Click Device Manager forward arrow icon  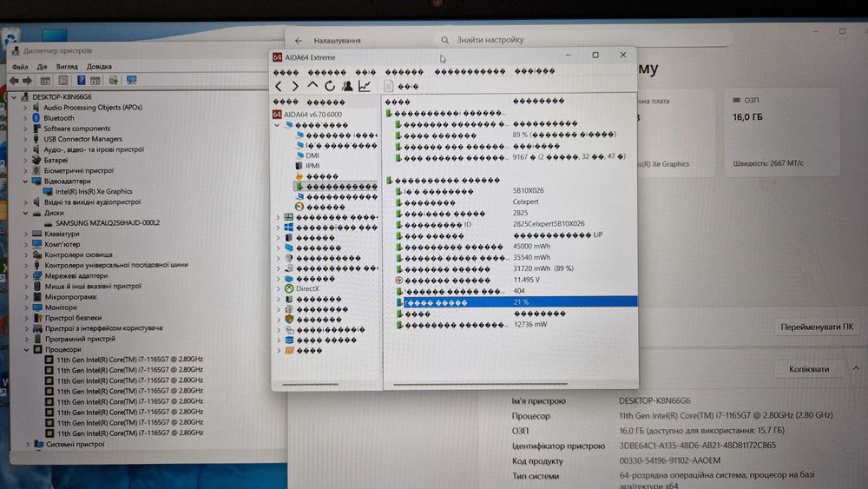(x=27, y=81)
